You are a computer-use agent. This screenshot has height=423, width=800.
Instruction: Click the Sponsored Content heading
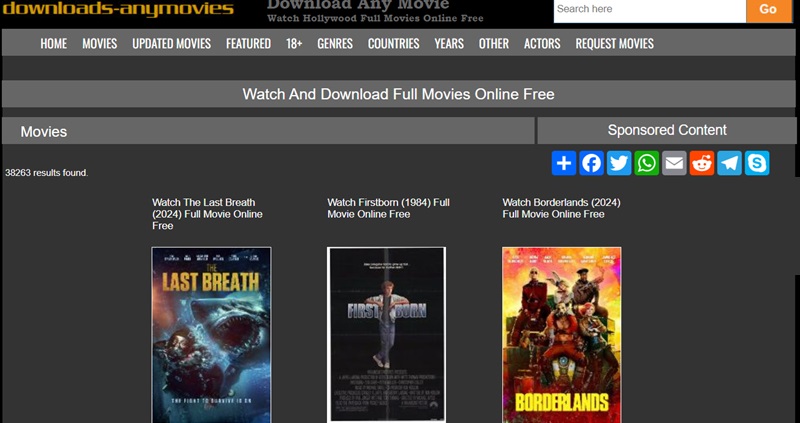(667, 130)
